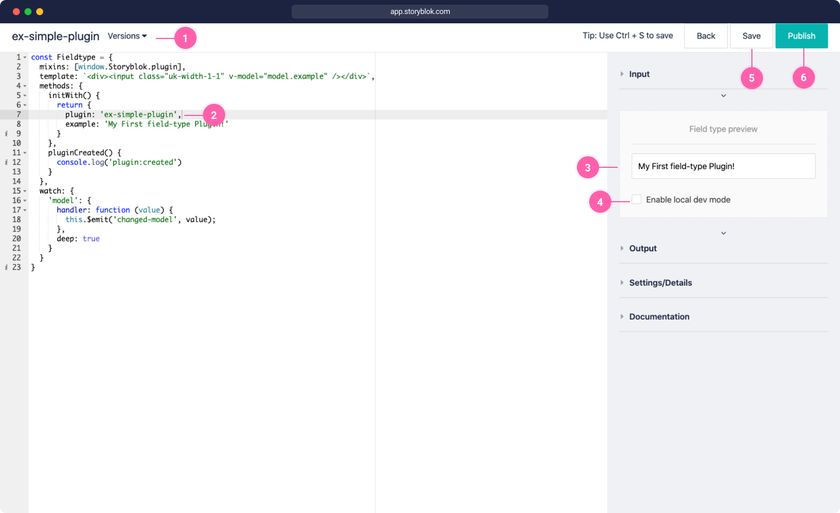Fold the 'model' block at line 16
This screenshot has height=513, width=840.
25,201
